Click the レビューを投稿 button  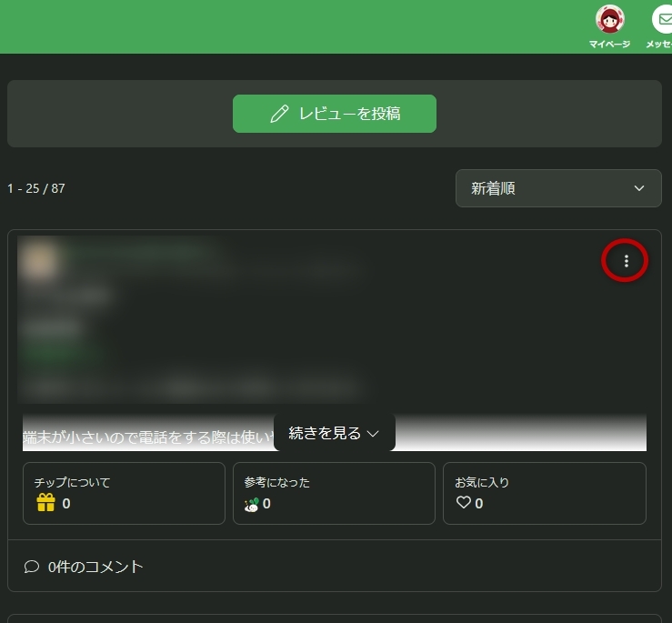coord(335,114)
